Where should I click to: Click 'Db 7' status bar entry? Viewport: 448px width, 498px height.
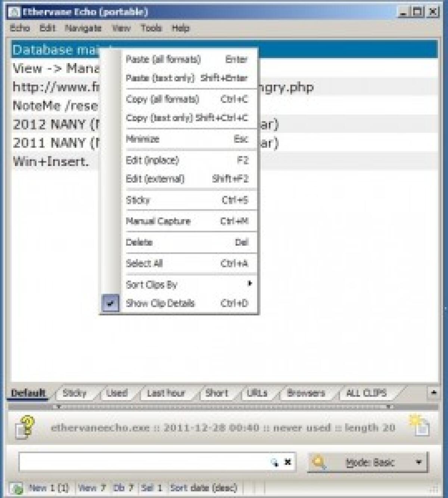pos(123,488)
